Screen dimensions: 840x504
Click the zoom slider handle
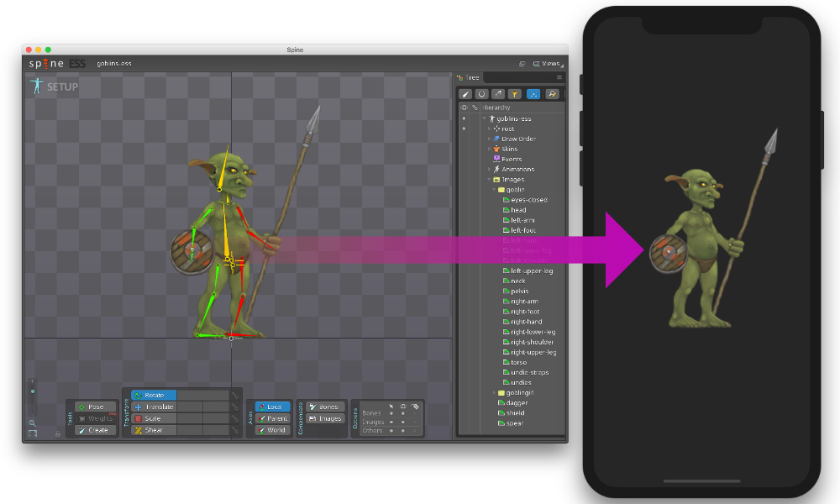pos(33,391)
